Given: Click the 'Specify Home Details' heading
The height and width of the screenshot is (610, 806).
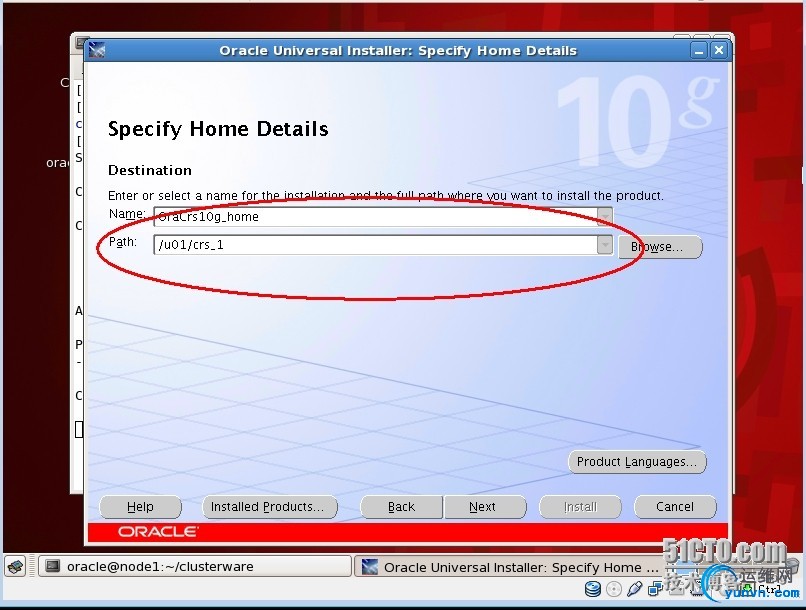Looking at the screenshot, I should tap(218, 129).
